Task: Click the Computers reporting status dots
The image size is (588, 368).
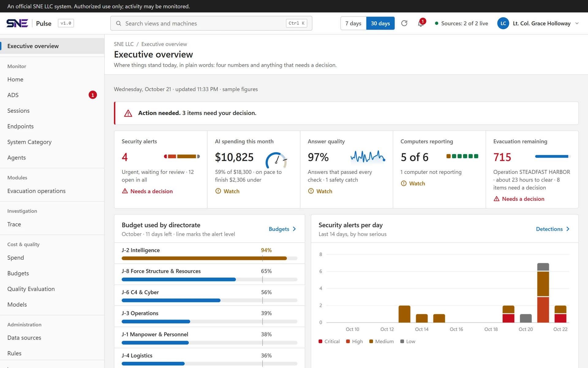Action: [462, 156]
